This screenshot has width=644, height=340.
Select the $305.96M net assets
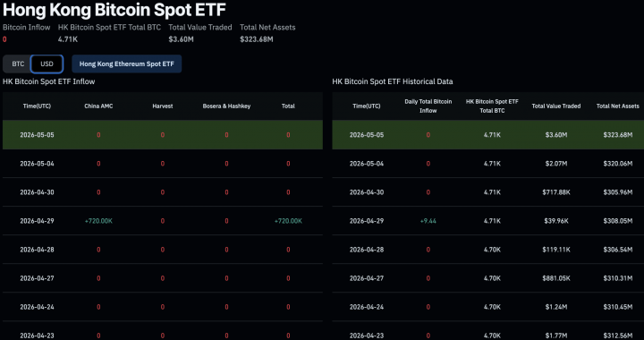pos(618,192)
